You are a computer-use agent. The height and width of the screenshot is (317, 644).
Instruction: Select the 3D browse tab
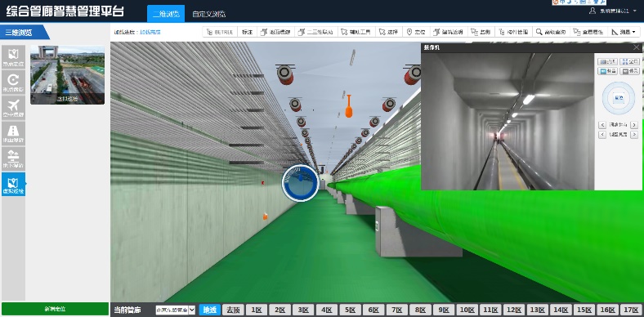coord(166,14)
